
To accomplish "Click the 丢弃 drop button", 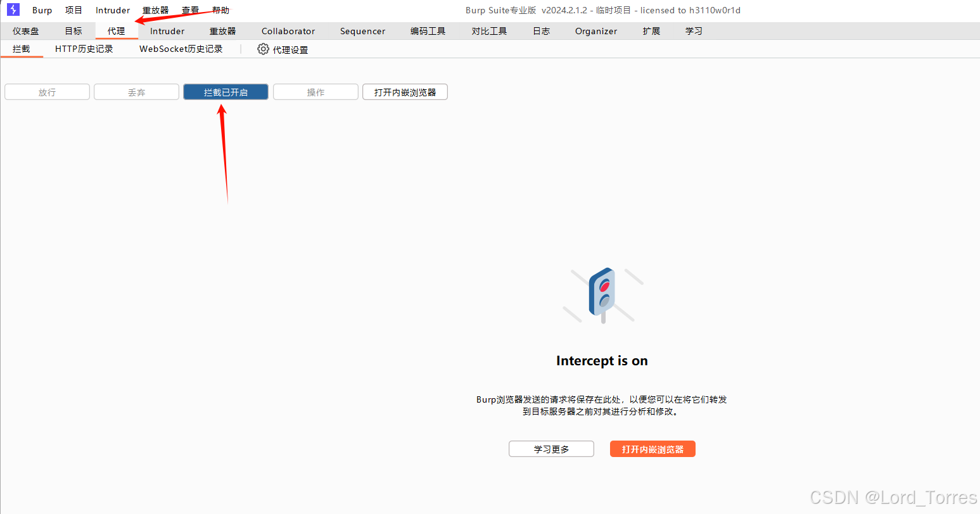I will [x=136, y=92].
